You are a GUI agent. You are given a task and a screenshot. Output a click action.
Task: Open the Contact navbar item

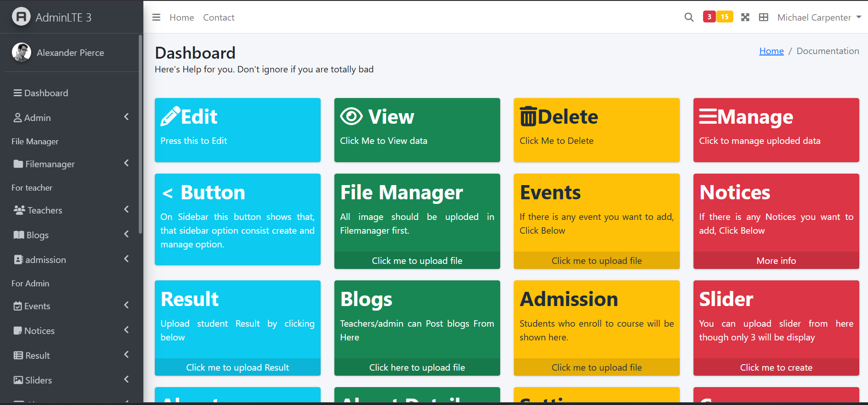click(218, 17)
